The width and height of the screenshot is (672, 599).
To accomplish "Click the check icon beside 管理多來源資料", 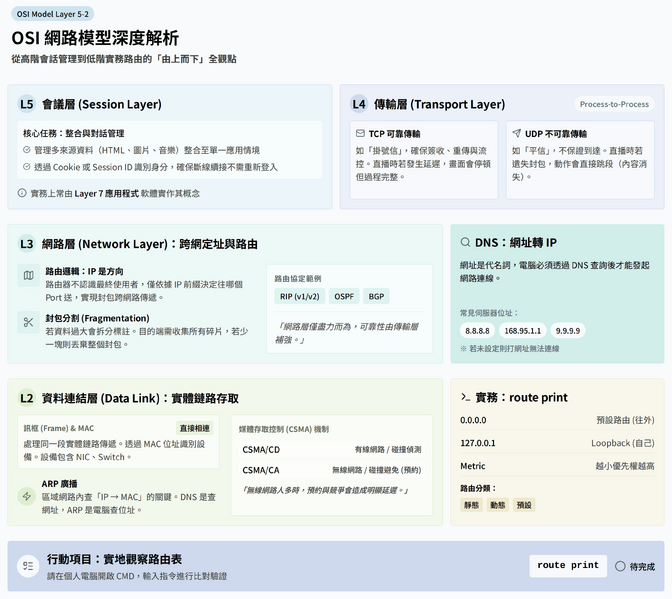I will point(27,150).
